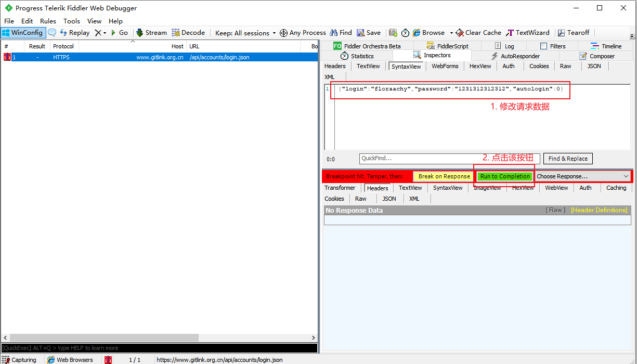The height and width of the screenshot is (364, 637).
Task: Switch to the AutoResponder tab
Action: [x=515, y=56]
